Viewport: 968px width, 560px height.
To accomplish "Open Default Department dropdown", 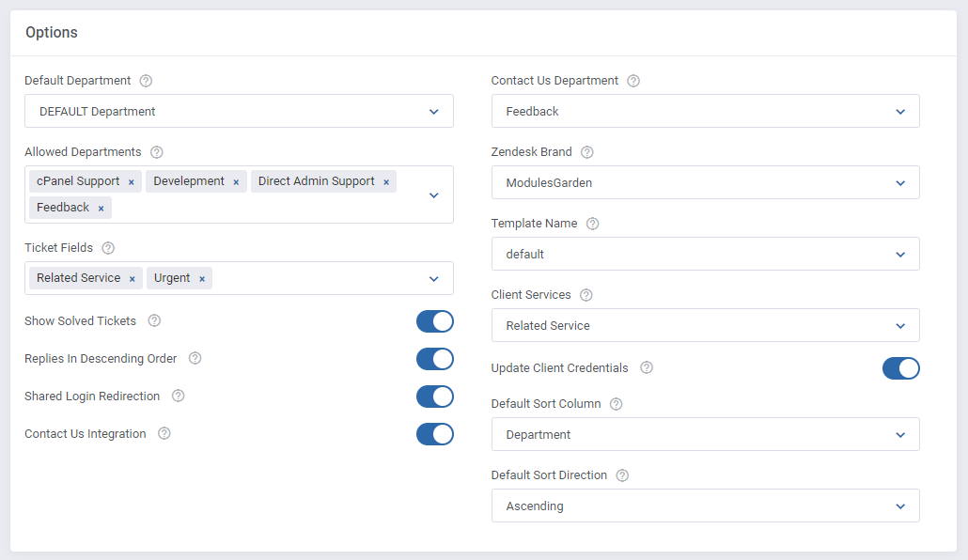I will point(239,111).
